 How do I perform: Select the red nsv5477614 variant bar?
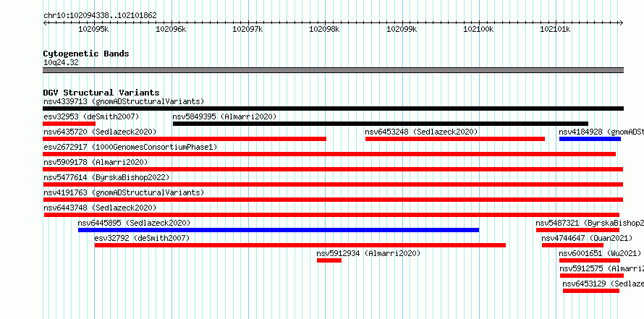click(x=333, y=184)
